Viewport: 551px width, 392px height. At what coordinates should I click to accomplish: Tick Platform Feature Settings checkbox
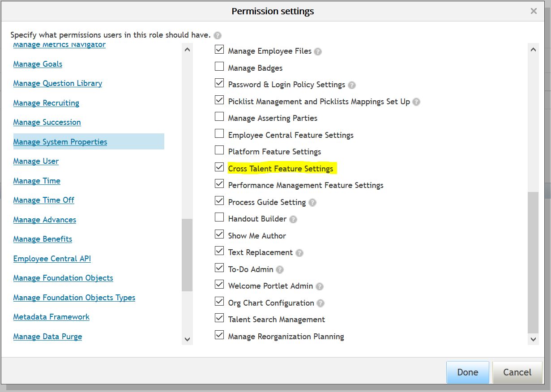tap(219, 150)
